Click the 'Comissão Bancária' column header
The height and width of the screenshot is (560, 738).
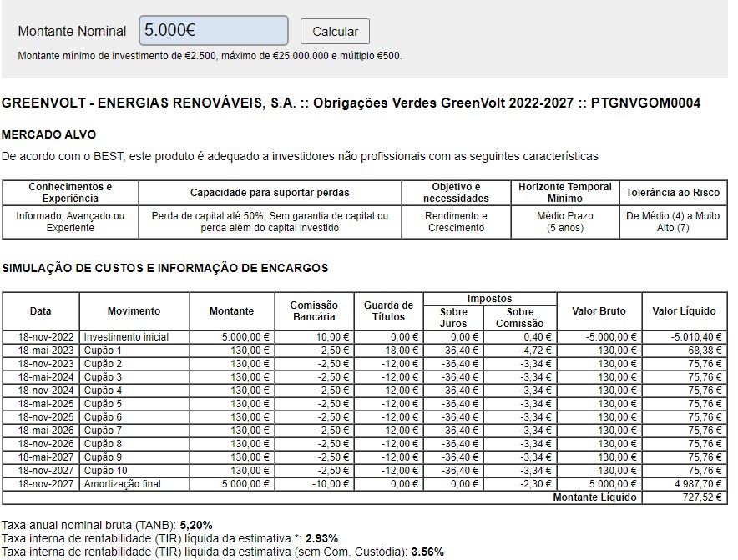pos(314,311)
